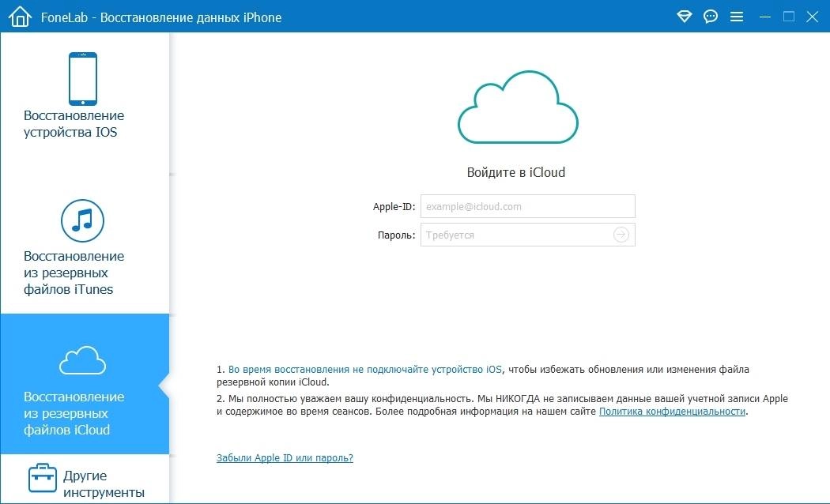Image resolution: width=830 pixels, height=504 pixels.
Task: Click the blue iOS device warning text
Action: 365,370
